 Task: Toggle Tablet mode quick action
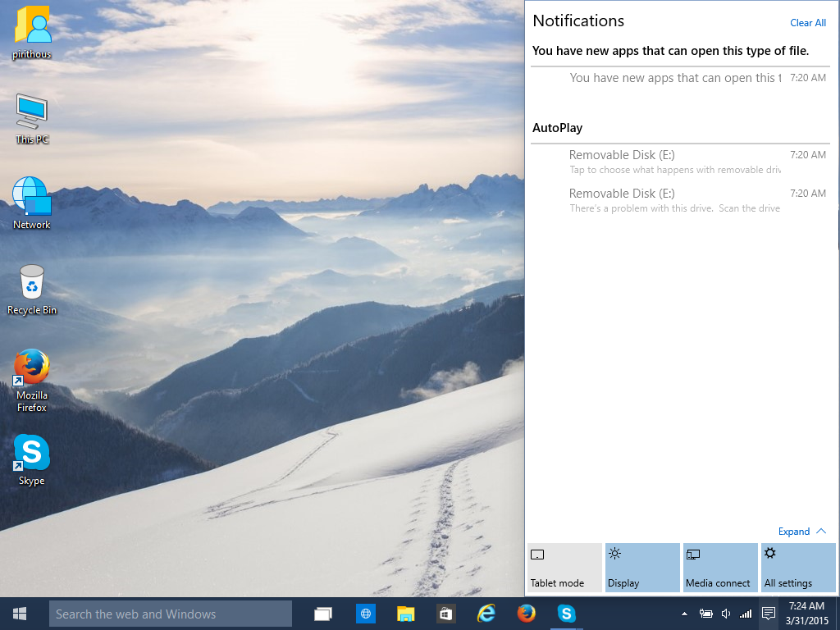pyautogui.click(x=564, y=568)
